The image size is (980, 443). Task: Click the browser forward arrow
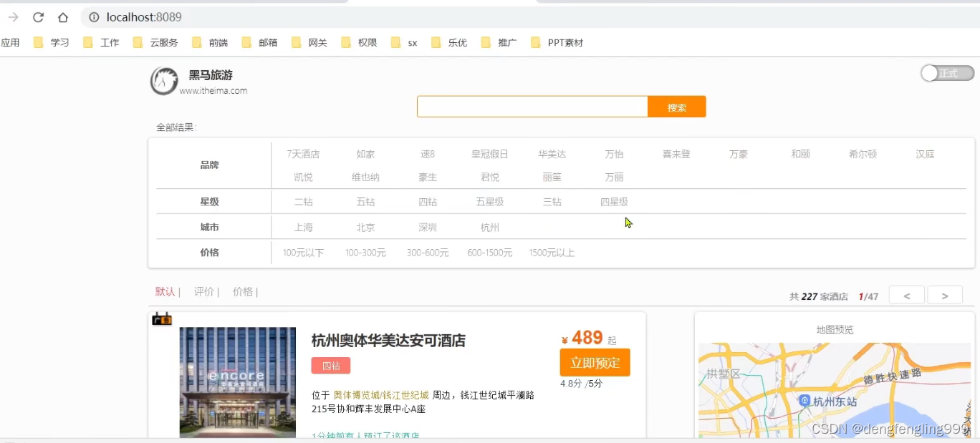click(x=13, y=17)
